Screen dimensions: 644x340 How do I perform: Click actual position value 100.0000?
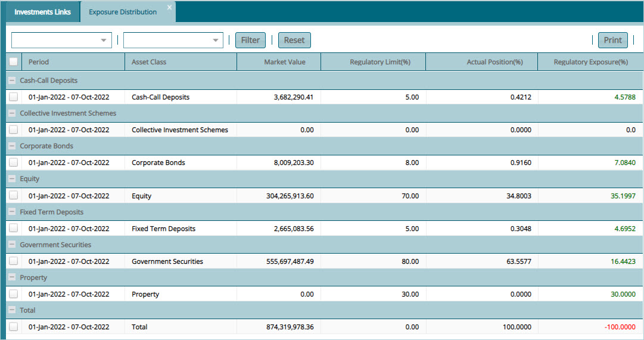click(517, 327)
